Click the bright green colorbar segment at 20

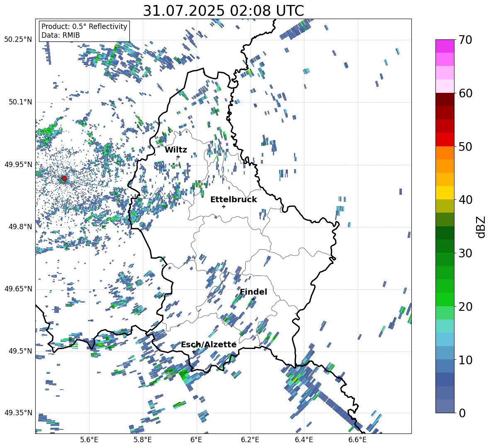[445, 299]
